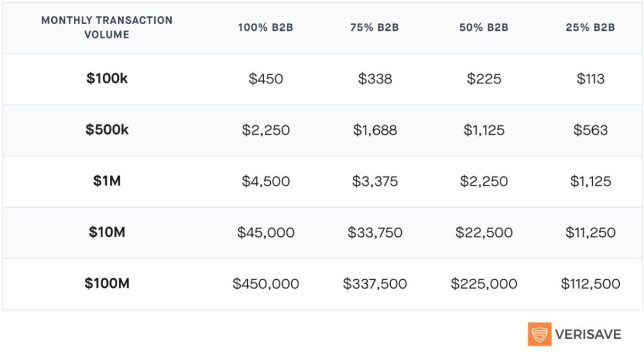This screenshot has height=358, width=644.
Task: Click the $3,375 cell value
Action: point(375,181)
